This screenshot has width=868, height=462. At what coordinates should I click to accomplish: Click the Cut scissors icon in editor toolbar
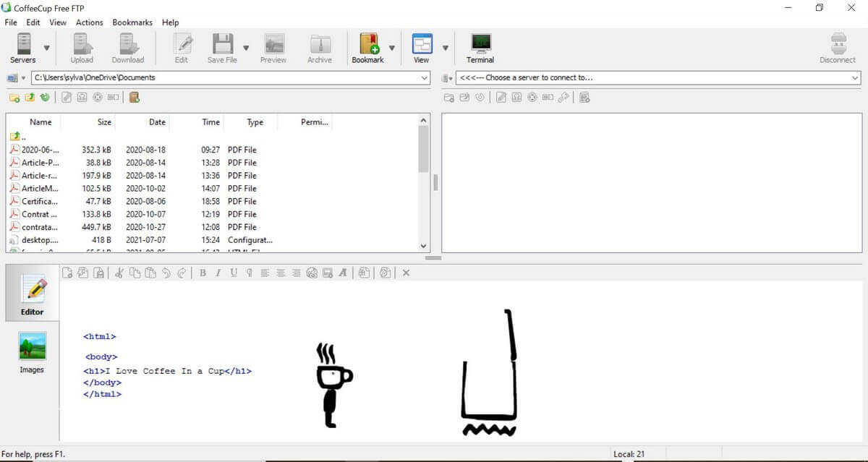coord(119,273)
